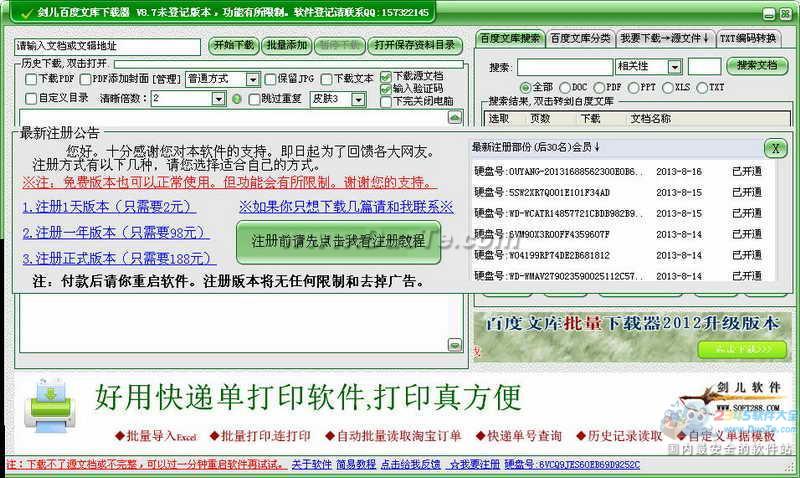The image size is (800, 478).
Task: Click the 下载 column header
Action: tap(590, 119)
